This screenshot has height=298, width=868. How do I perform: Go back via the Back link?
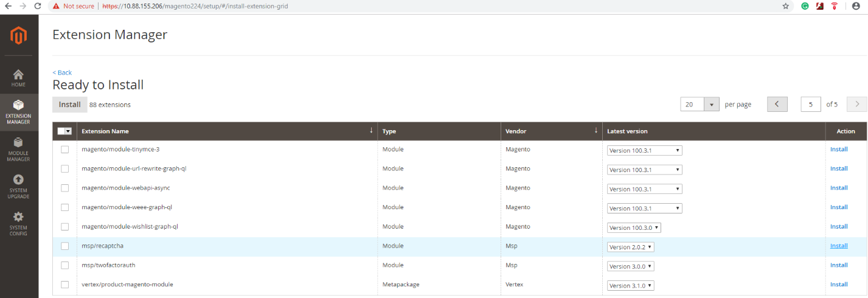(x=62, y=72)
